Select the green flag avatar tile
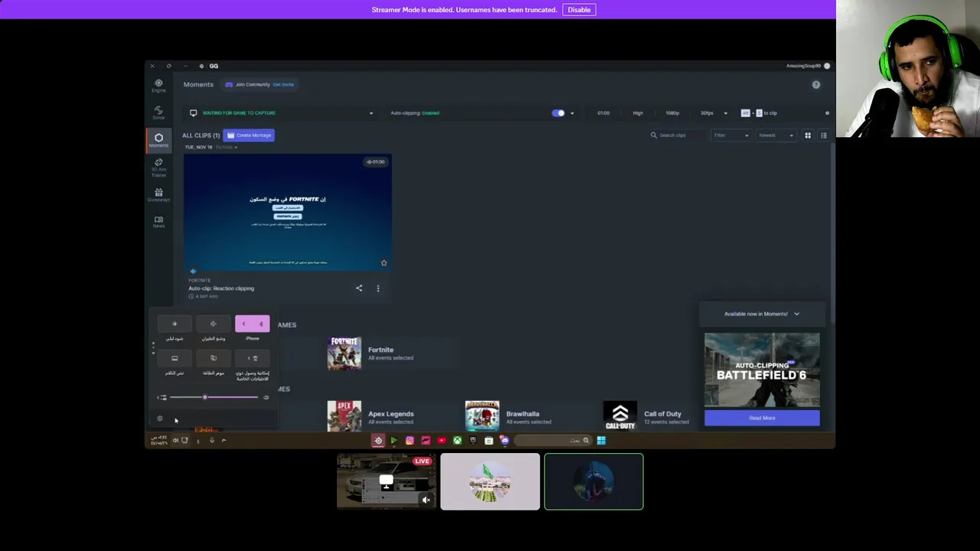Viewport: 980px width, 551px height. coord(490,481)
